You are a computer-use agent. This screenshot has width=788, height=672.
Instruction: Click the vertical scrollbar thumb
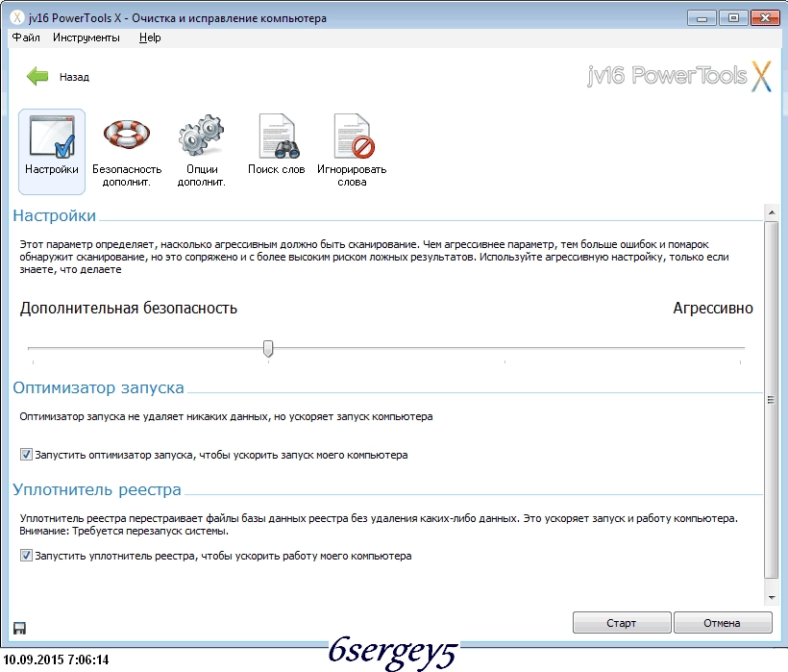pos(771,400)
